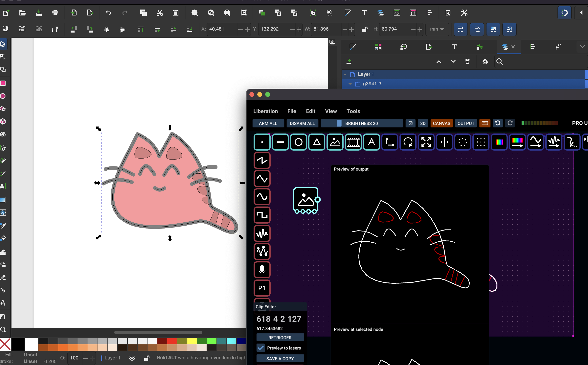Click the Inkscape Save document icon
Image resolution: width=588 pixels, height=365 pixels.
click(x=39, y=13)
